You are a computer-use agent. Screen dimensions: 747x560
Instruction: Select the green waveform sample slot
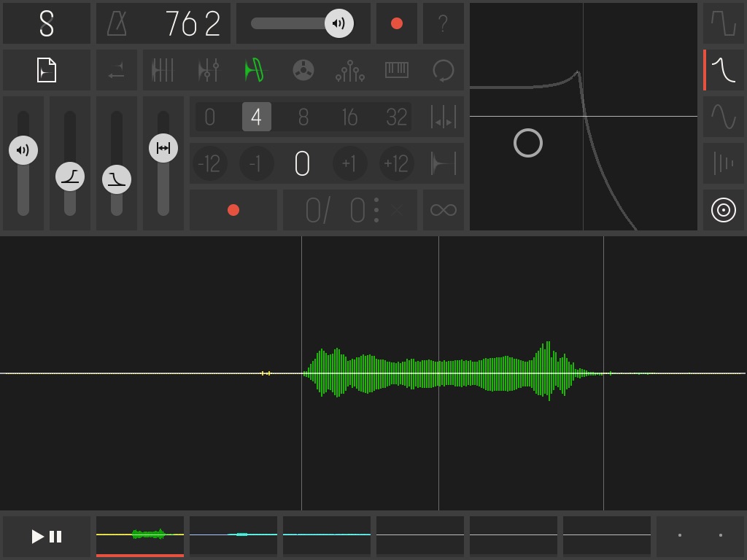click(140, 535)
